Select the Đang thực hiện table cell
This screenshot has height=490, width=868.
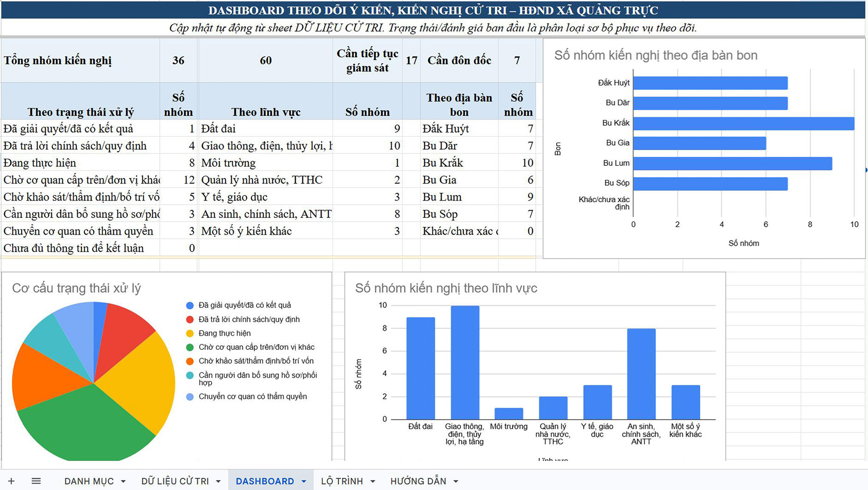point(81,163)
